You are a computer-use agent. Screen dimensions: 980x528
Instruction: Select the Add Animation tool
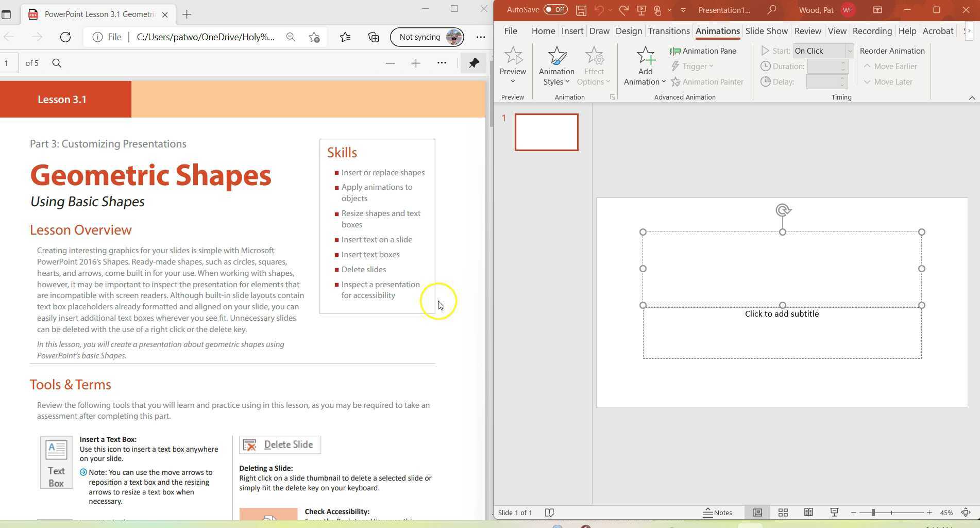(x=644, y=64)
